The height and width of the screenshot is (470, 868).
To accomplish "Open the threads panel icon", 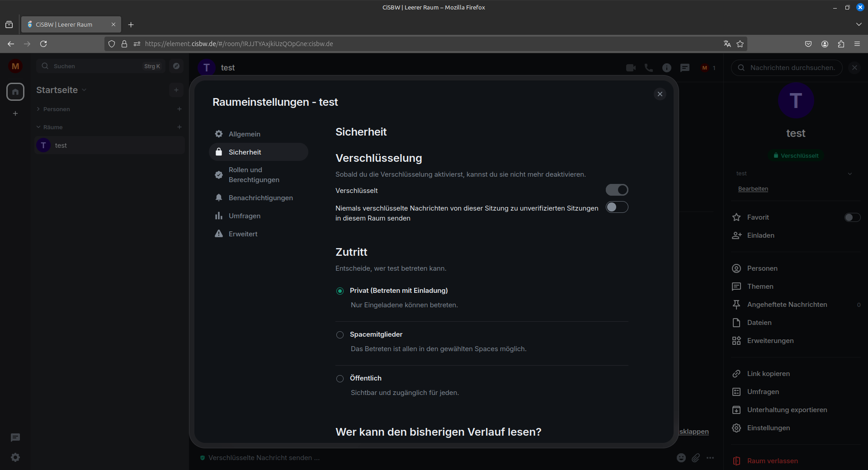I will (x=685, y=68).
